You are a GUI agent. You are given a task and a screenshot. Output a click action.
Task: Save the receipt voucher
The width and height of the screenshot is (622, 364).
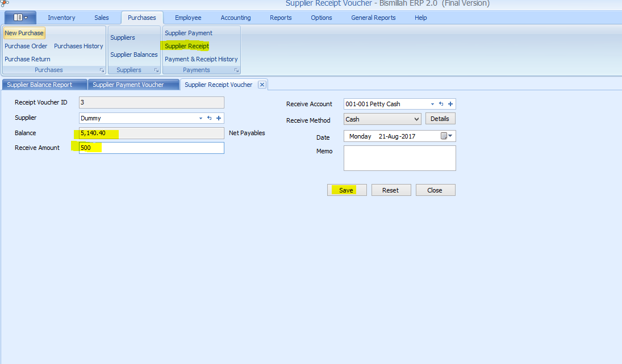coord(347,190)
